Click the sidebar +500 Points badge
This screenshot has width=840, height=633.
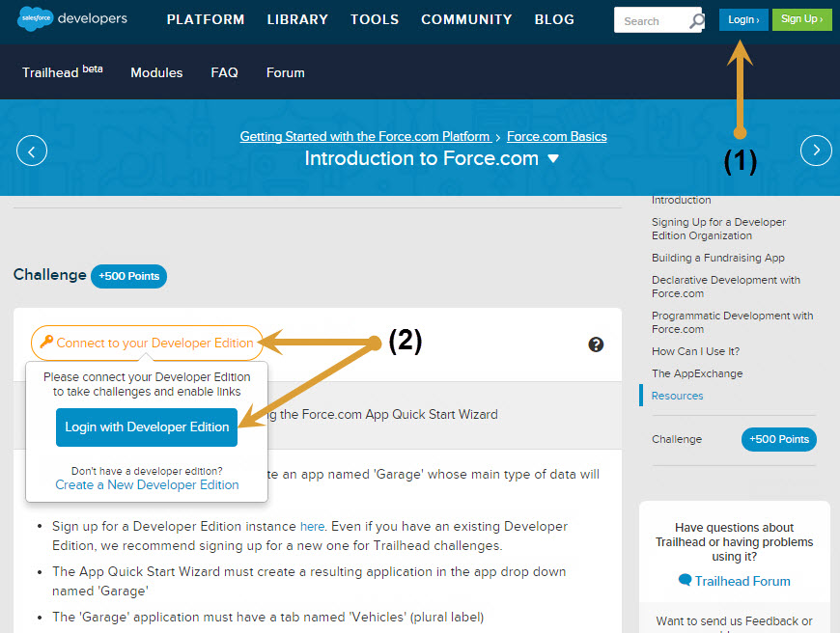pos(779,439)
